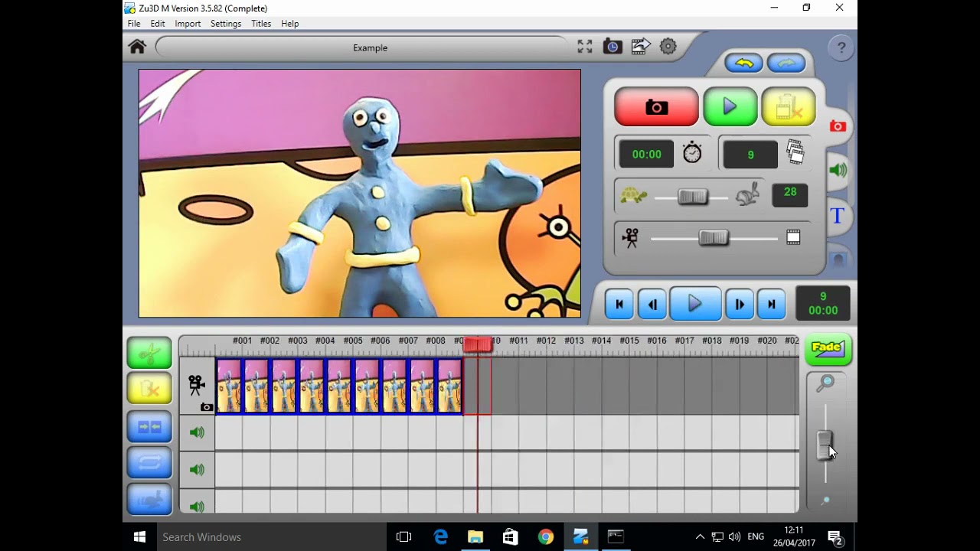The height and width of the screenshot is (551, 980).
Task: Open the settings gear icon
Action: pos(668,47)
